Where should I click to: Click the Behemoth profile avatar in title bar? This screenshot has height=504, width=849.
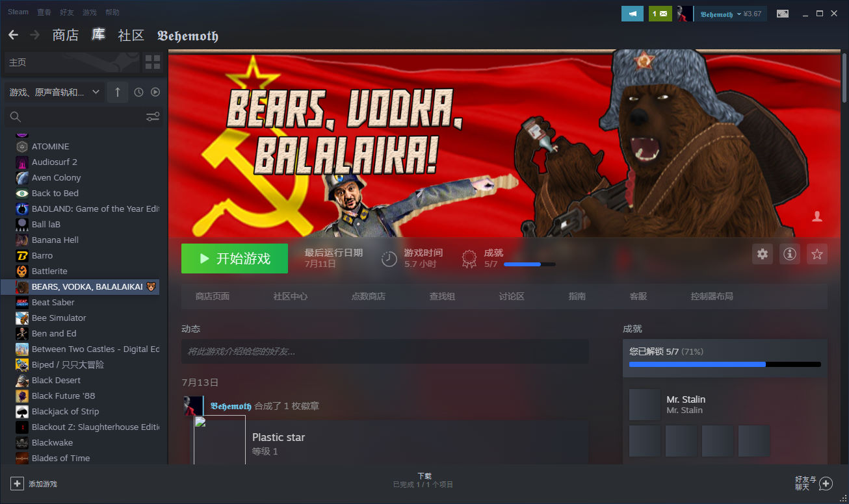pyautogui.click(x=684, y=14)
